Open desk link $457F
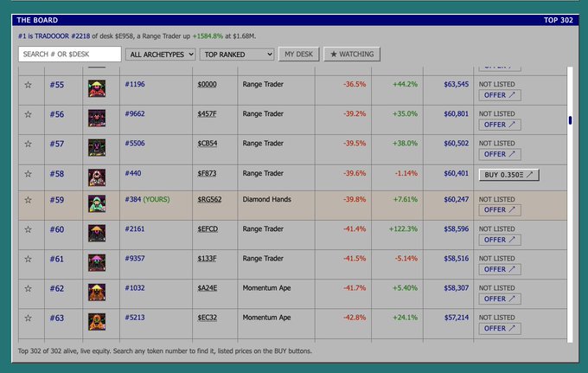 click(207, 113)
